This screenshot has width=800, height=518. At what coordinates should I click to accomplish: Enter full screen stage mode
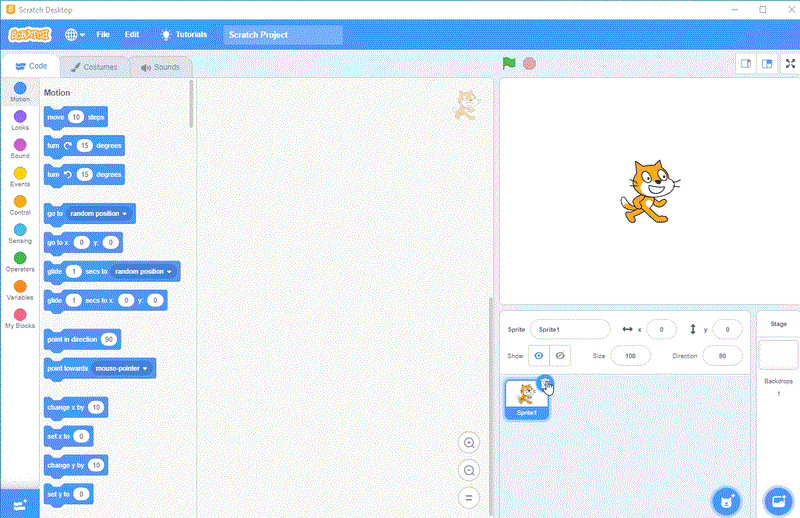tap(790, 64)
